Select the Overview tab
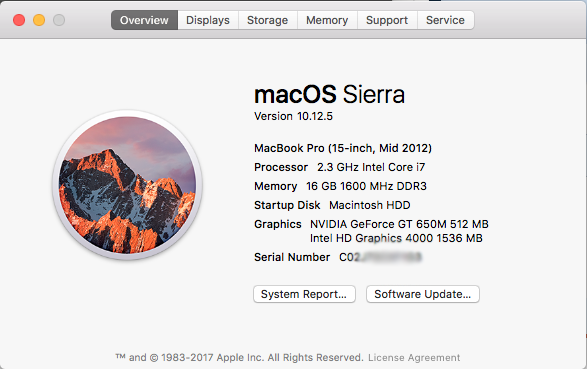 [144, 20]
